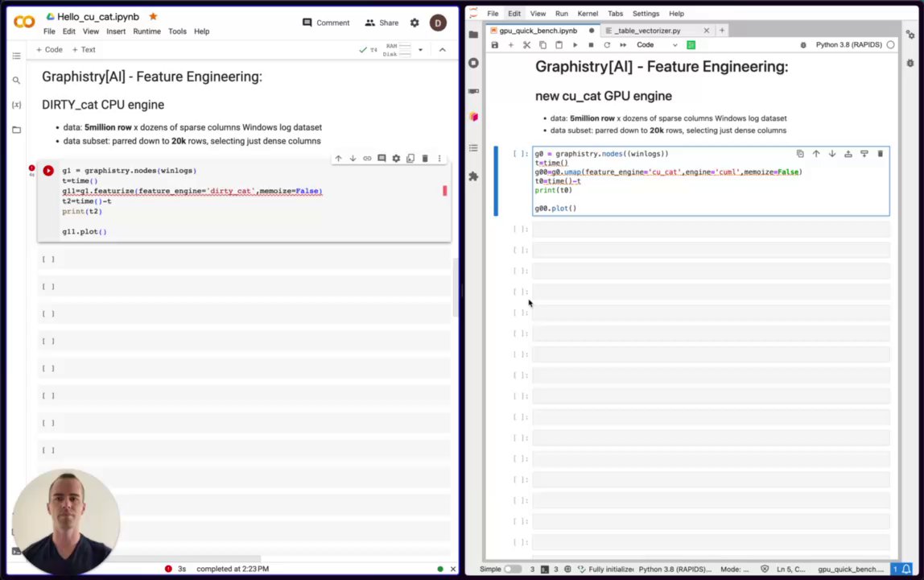Delete the JupyterLab cell
The image size is (924, 580).
point(881,154)
